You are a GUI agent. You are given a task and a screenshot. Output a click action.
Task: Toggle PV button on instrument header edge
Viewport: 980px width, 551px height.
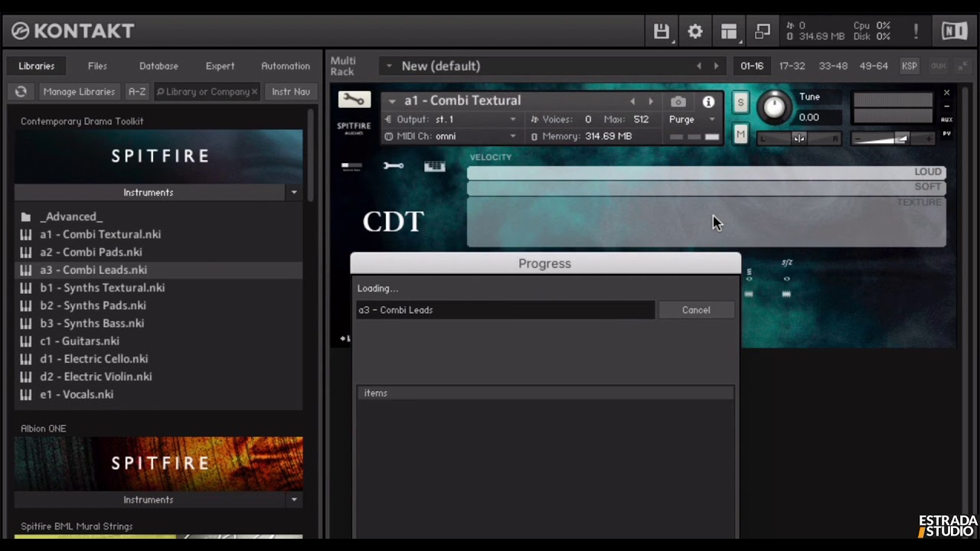[x=946, y=133]
